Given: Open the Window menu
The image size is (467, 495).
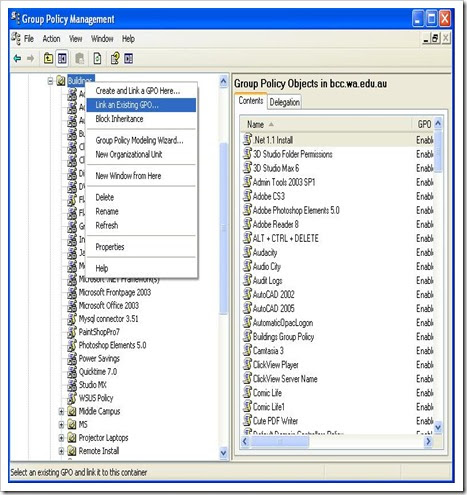Looking at the screenshot, I should coord(102,39).
